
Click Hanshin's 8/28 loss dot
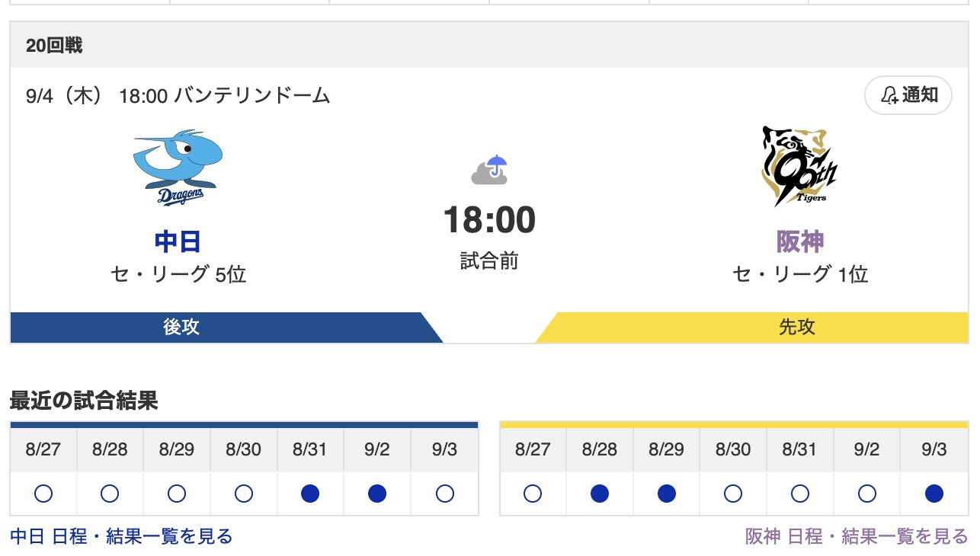[x=600, y=494]
